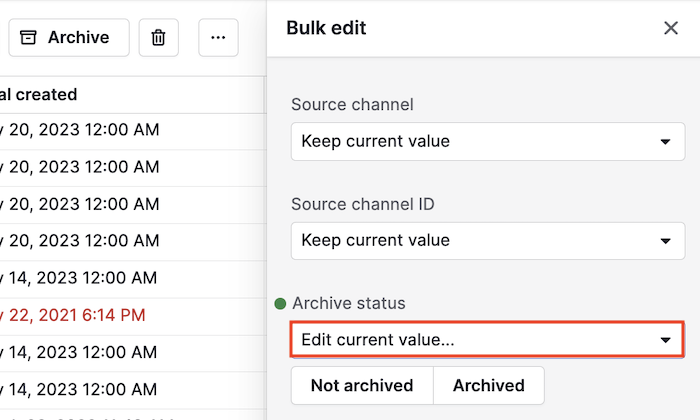Click the Archive status dropdown arrow

click(x=665, y=340)
